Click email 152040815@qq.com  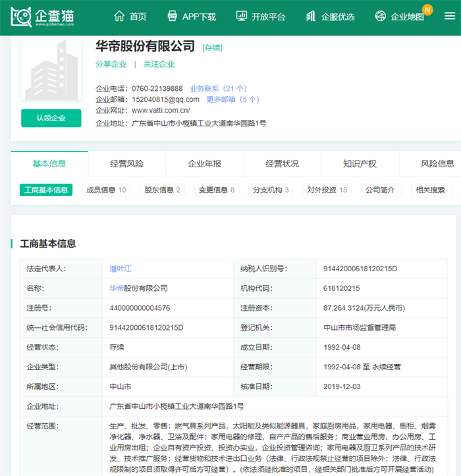pos(165,99)
